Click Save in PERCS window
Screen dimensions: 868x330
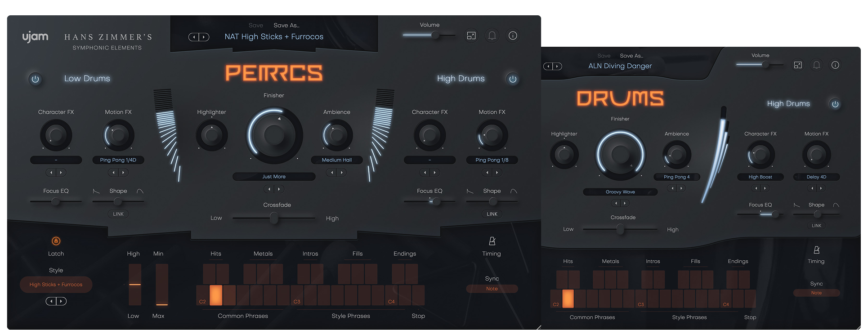click(x=256, y=25)
